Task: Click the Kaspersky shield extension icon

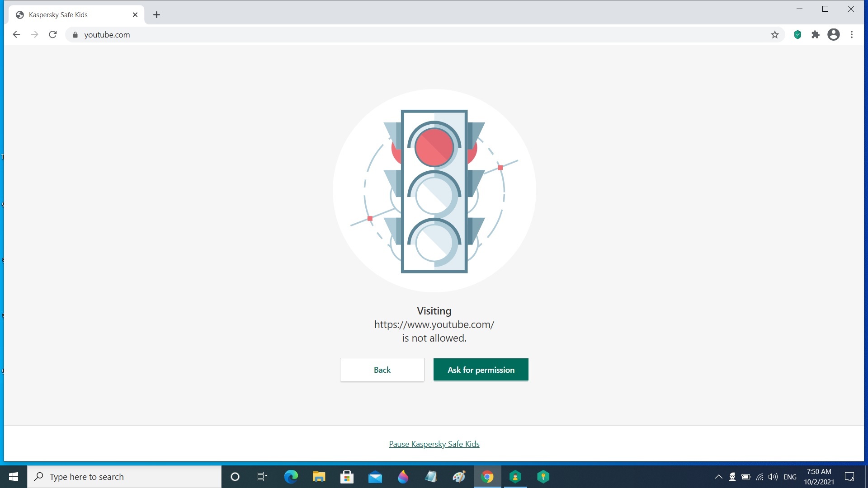Action: [797, 35]
